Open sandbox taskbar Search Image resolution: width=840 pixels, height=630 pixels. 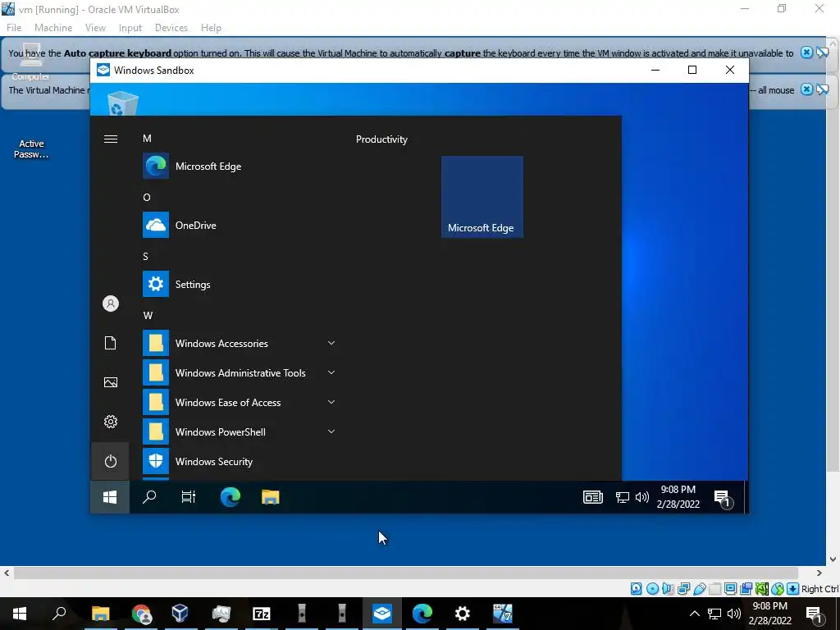coord(149,497)
